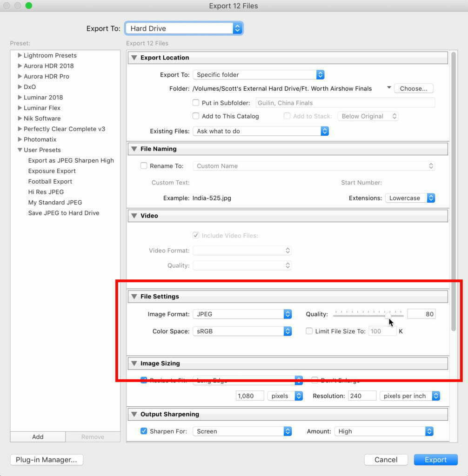
Task: Enable the Limit File Size To checkbox
Action: pos(309,331)
